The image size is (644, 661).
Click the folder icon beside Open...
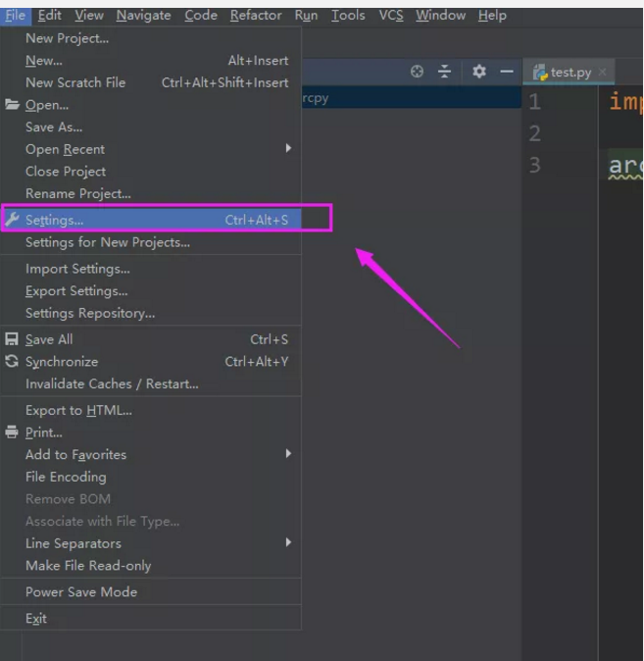[x=12, y=104]
